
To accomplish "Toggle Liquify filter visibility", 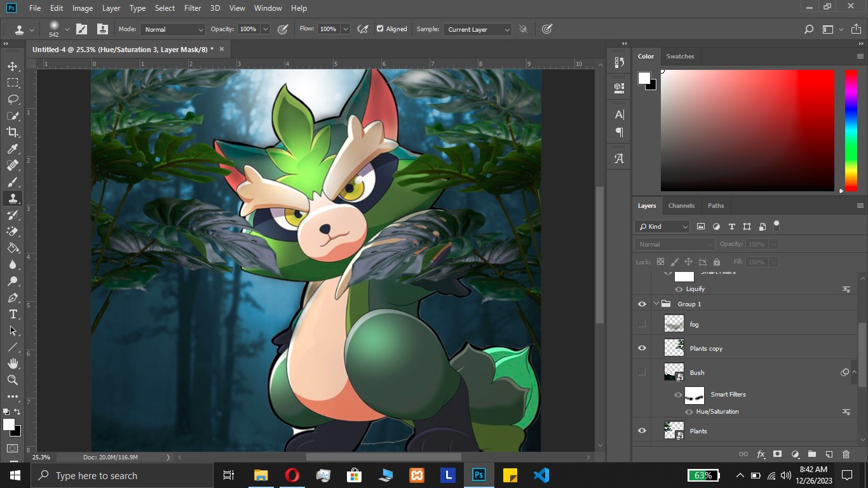I will [679, 289].
